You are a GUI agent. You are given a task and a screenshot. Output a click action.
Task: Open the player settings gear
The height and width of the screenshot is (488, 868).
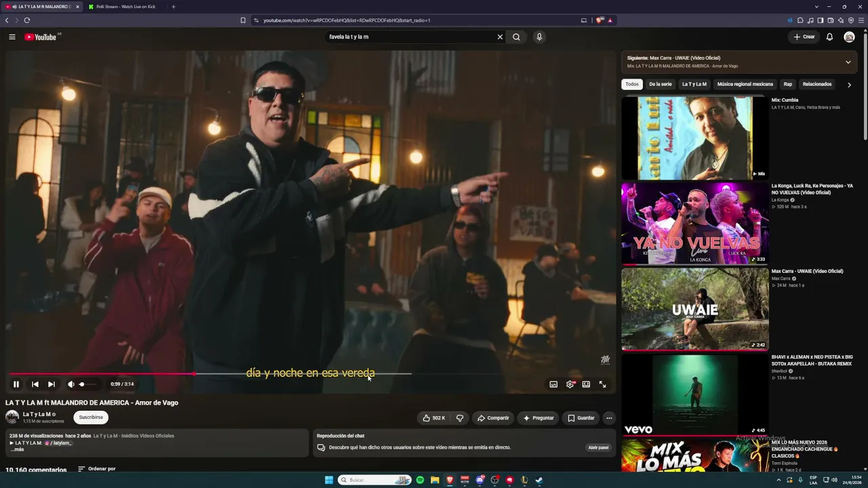click(x=570, y=384)
